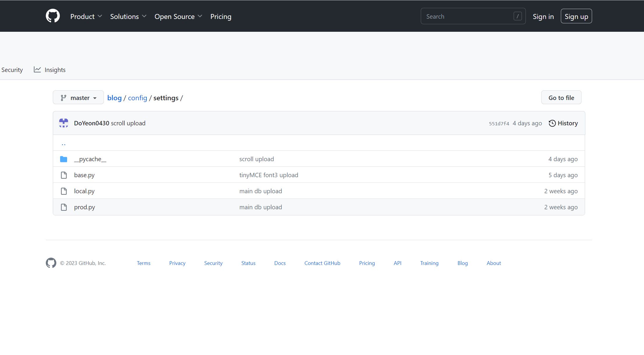Image resolution: width=644 pixels, height=355 pixels.
Task: Click settings in the breadcrumb path
Action: (166, 98)
